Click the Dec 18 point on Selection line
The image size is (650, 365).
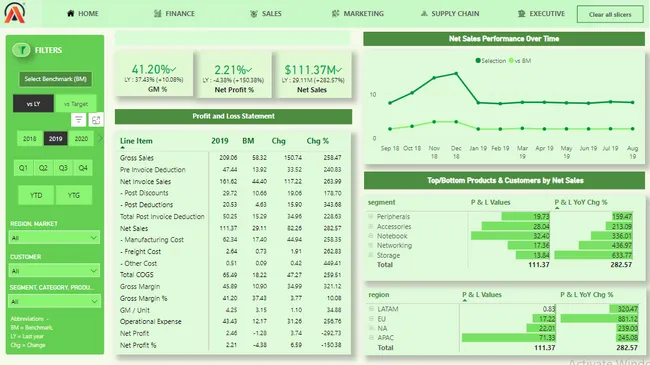click(456, 73)
